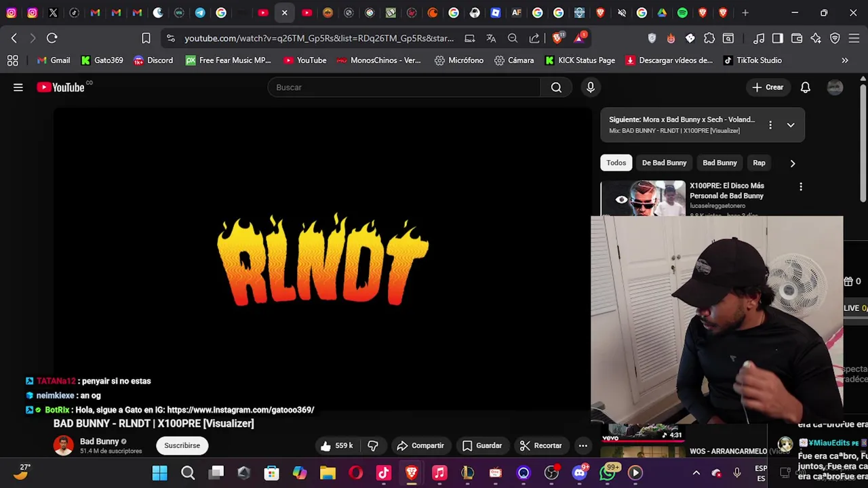868x488 pixels.
Task: Bookmark this page with the bookmark icon
Action: coord(146,38)
